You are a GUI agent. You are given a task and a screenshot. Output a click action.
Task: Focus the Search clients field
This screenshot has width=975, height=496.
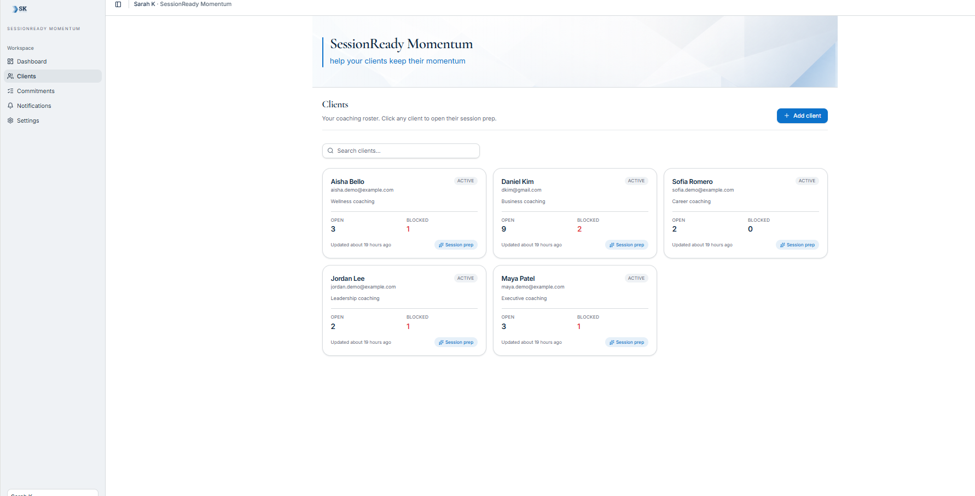[x=401, y=151]
